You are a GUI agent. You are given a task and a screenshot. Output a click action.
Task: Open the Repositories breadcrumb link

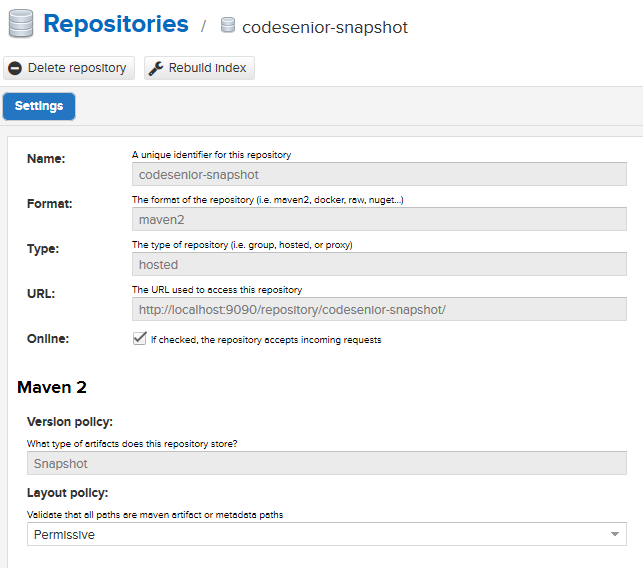(x=116, y=24)
